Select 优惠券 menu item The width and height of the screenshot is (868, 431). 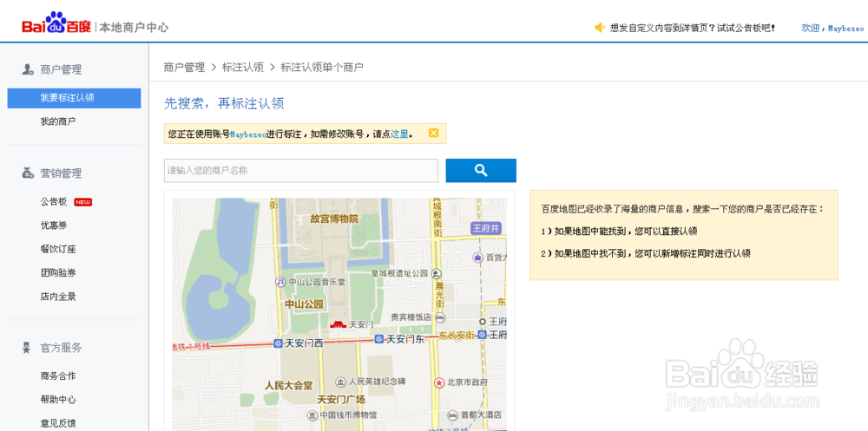(x=54, y=225)
